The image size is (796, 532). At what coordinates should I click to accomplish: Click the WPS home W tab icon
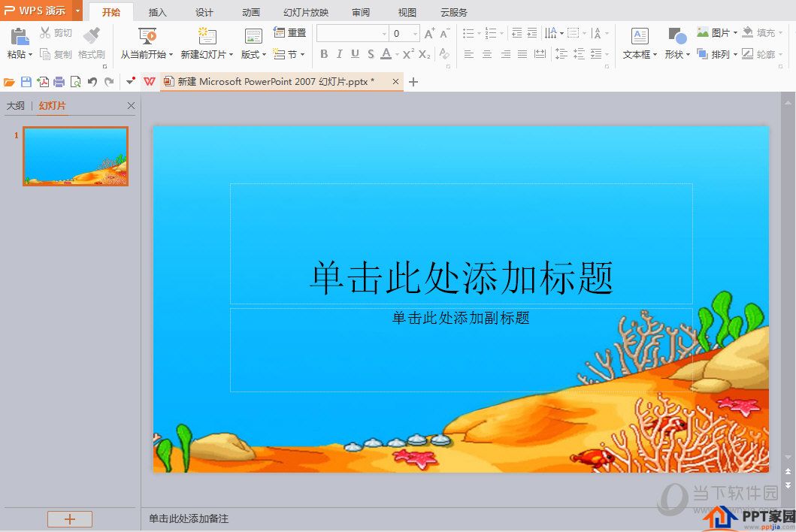[x=150, y=81]
